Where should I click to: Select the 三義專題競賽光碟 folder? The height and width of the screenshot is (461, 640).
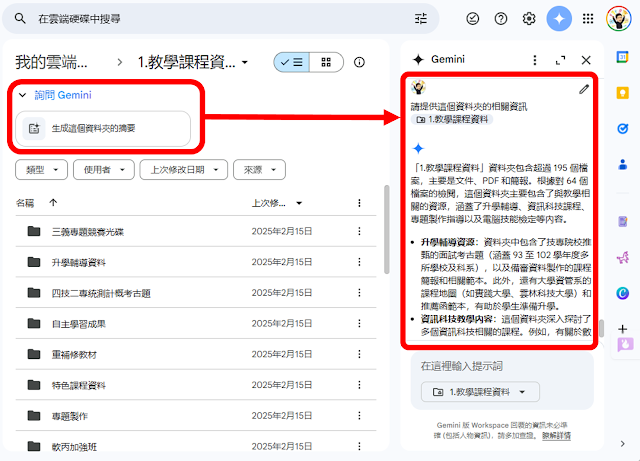[196, 231]
